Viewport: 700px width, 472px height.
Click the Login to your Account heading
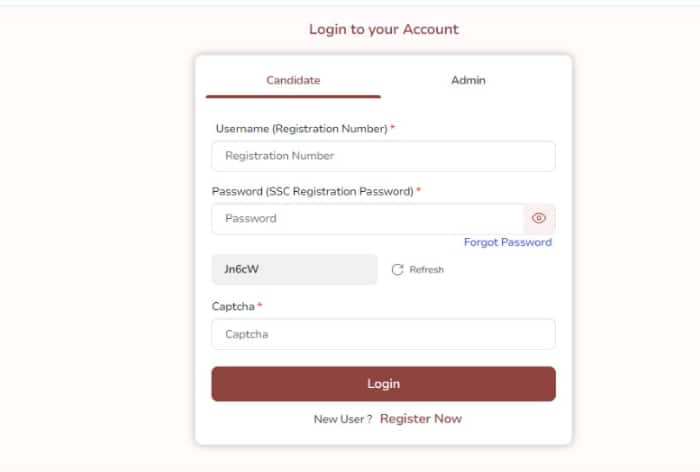tap(383, 29)
